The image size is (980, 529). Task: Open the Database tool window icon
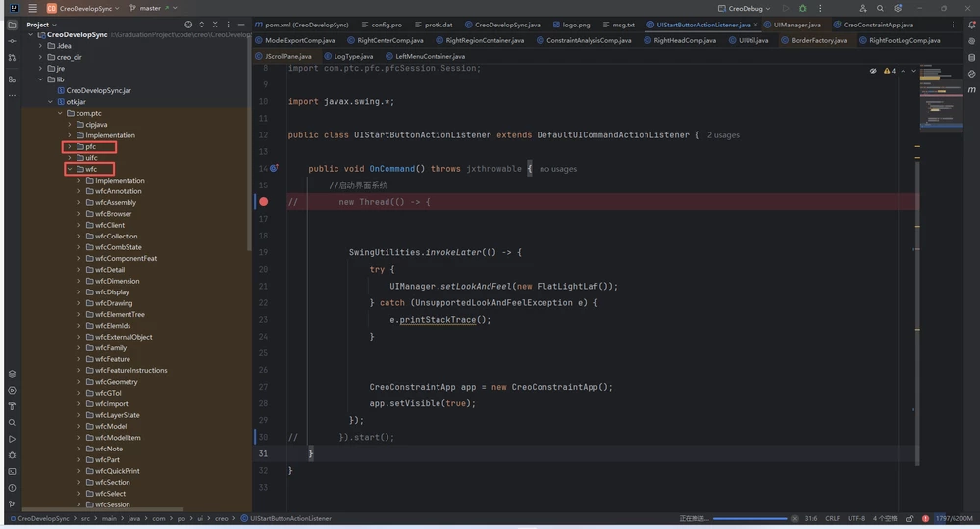pyautogui.click(x=971, y=58)
